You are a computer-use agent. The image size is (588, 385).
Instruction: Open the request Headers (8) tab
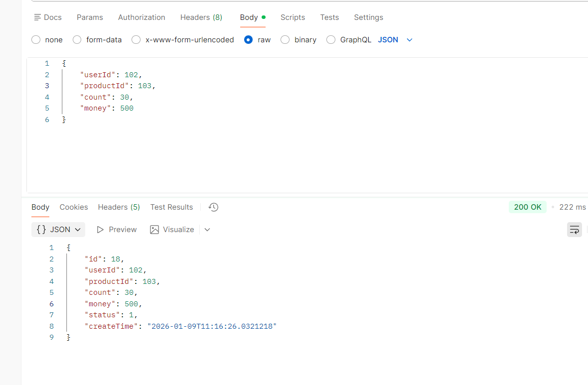click(201, 17)
